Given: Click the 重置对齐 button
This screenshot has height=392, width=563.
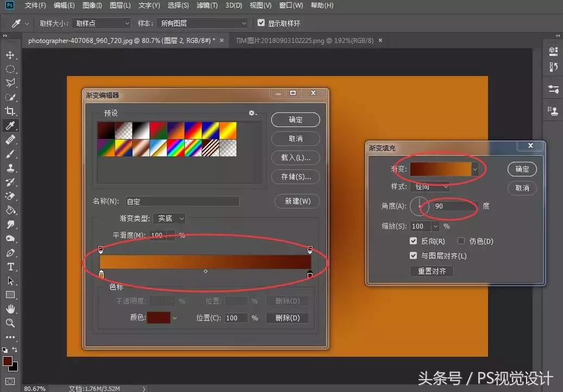Looking at the screenshot, I should point(431,271).
